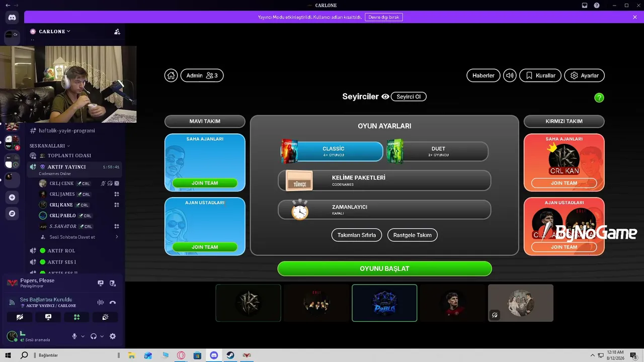Open the Windows notification center
The image size is (644, 362).
click(634, 355)
